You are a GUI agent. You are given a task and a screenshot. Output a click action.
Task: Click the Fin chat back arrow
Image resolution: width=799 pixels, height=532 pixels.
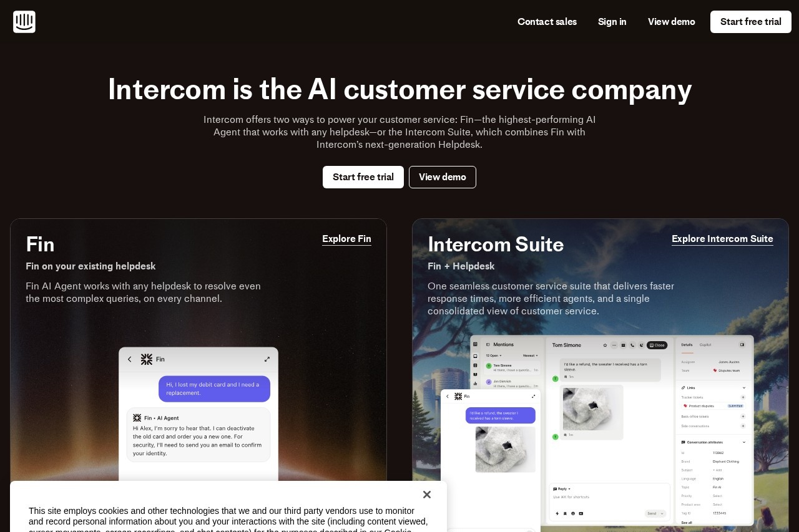coord(130,359)
